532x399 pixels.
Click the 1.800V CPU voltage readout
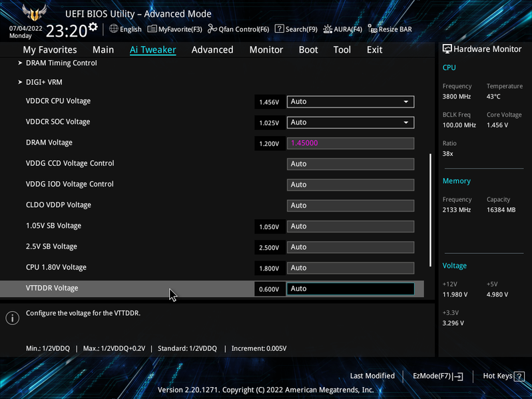coord(269,268)
